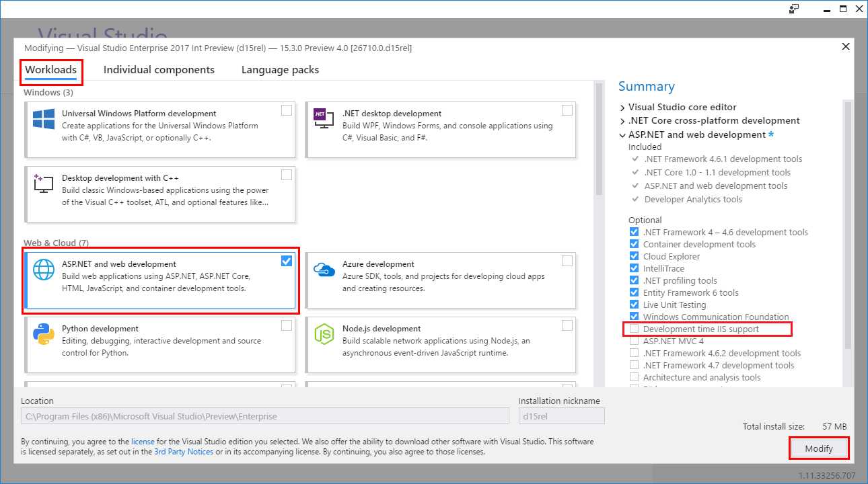868x484 pixels.
Task: Click the Web & Cloud (7) section heading
Action: coord(56,243)
